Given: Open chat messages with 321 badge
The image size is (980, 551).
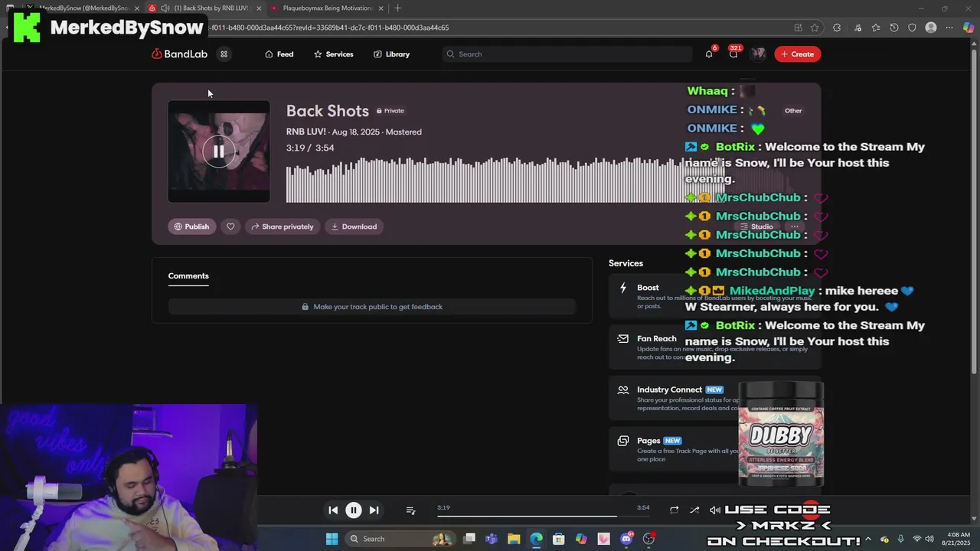Looking at the screenshot, I should pyautogui.click(x=733, y=54).
